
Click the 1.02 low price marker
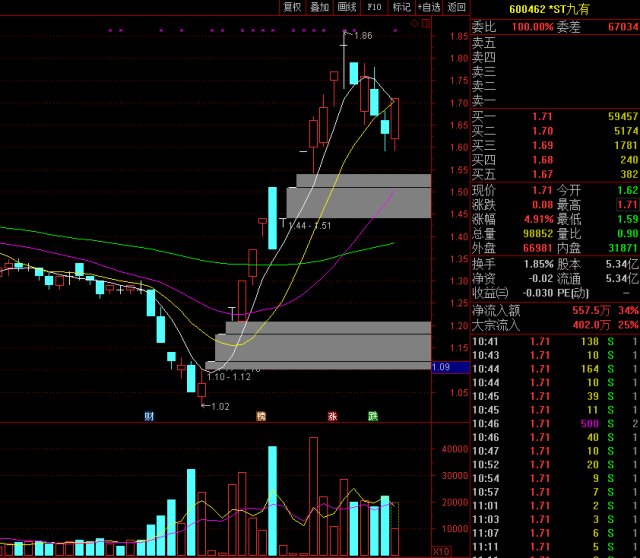point(217,406)
